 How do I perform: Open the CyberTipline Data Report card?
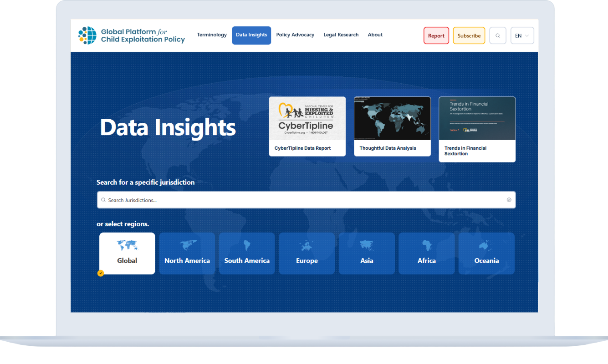tap(307, 126)
